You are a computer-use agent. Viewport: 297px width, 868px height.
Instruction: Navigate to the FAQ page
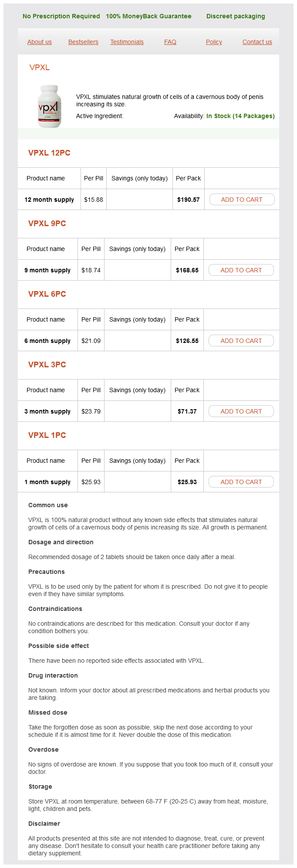pyautogui.click(x=170, y=42)
